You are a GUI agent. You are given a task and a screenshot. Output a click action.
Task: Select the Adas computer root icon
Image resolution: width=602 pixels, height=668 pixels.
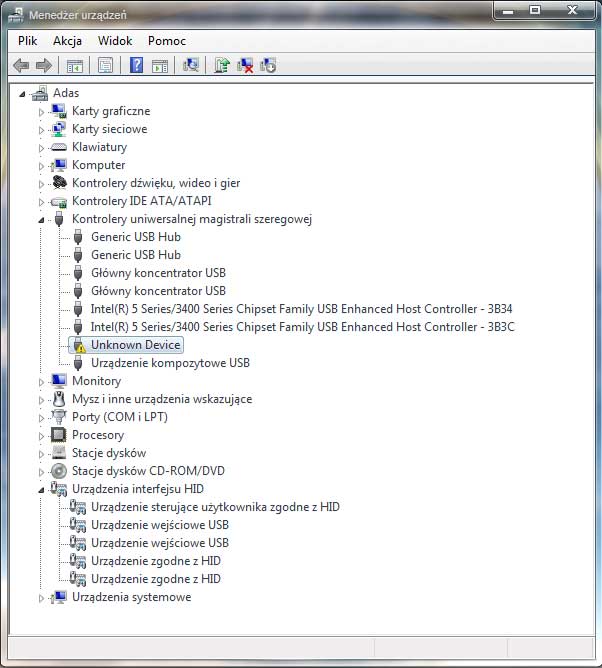(x=40, y=93)
